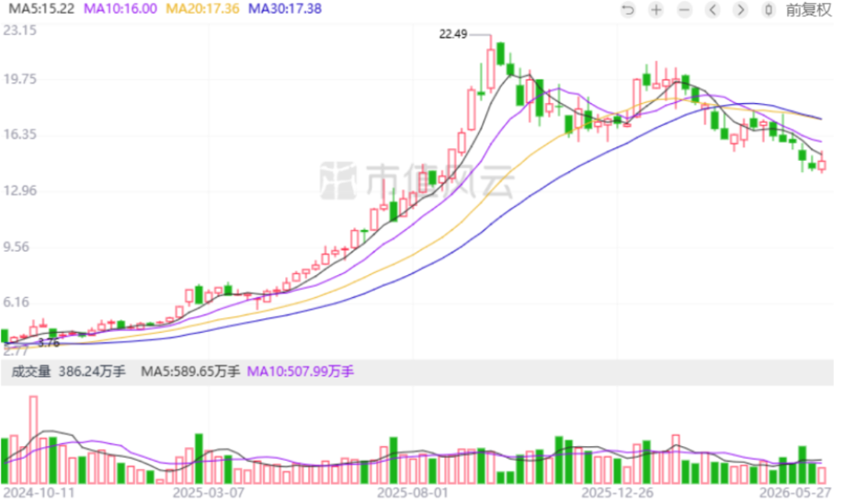Click the MA20:17.36 indicator label
Screen dimensions: 844x504
point(205,9)
